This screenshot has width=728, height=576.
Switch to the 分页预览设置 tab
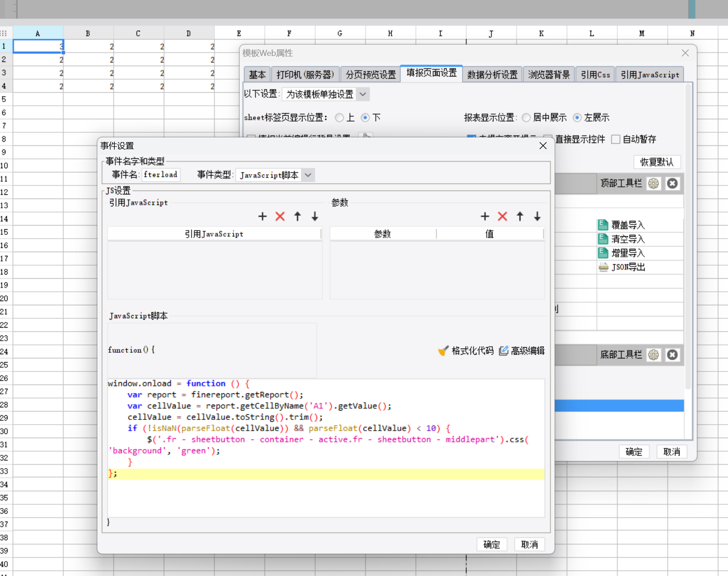coord(370,75)
